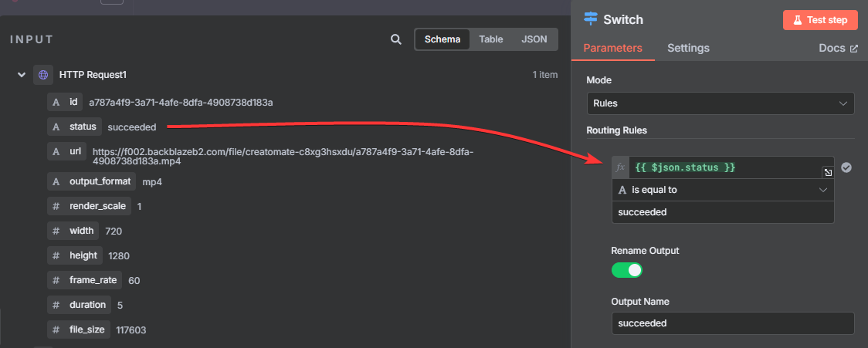The height and width of the screenshot is (348, 868).
Task: Click the Switch node icon in header
Action: click(591, 19)
